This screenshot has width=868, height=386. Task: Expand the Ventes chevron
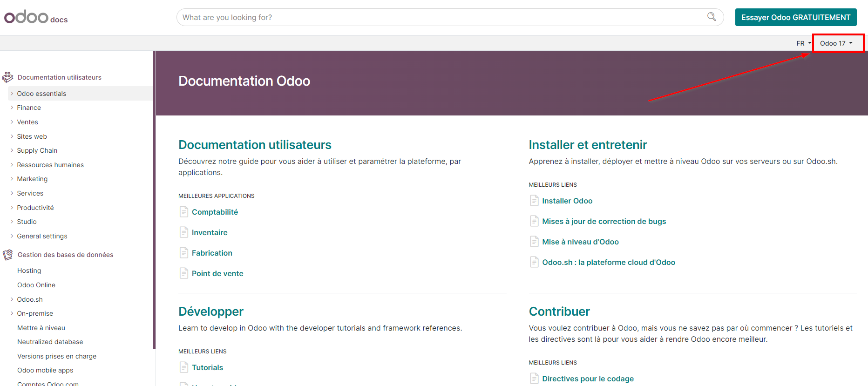click(x=12, y=122)
